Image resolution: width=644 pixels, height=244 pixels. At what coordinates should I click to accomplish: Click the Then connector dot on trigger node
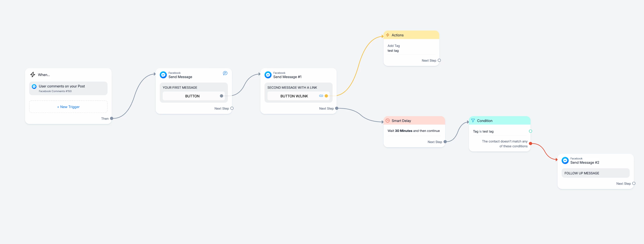(111, 118)
